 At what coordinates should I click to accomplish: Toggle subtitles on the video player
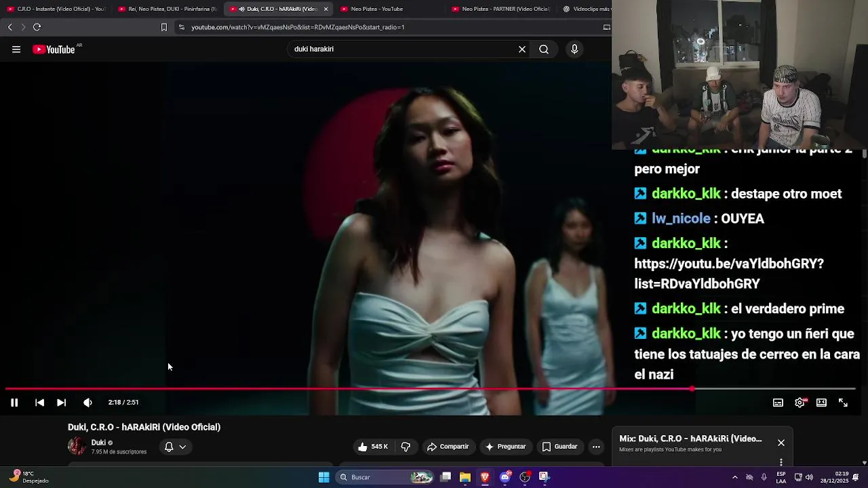[x=778, y=403]
